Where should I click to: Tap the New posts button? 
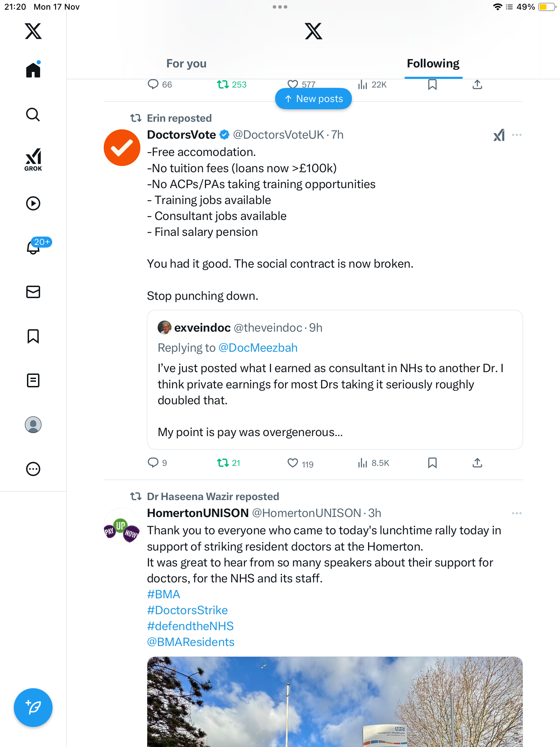click(x=314, y=99)
